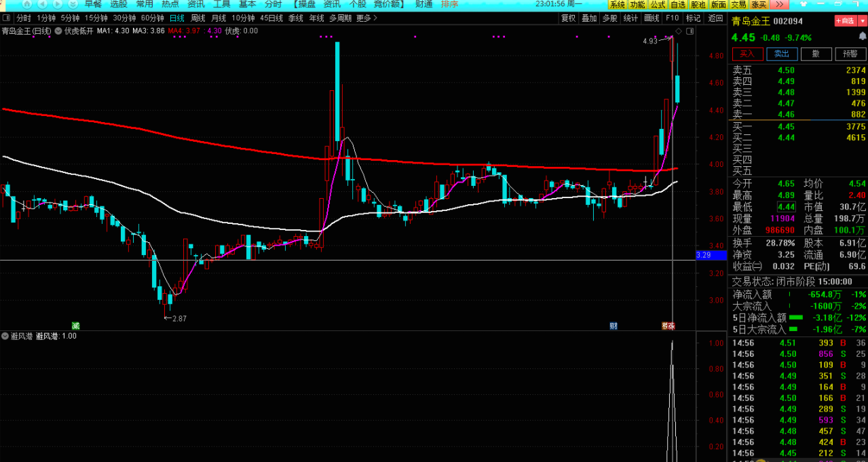Open the dropdown arrow beside +自选
Screen dimensions: 868x462
(x=862, y=21)
